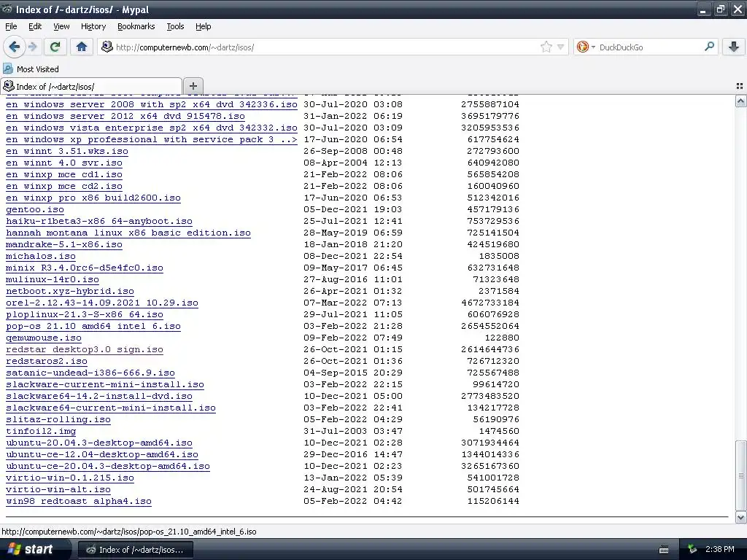747x560 pixels.
Task: Open the History menu
Action: (93, 27)
